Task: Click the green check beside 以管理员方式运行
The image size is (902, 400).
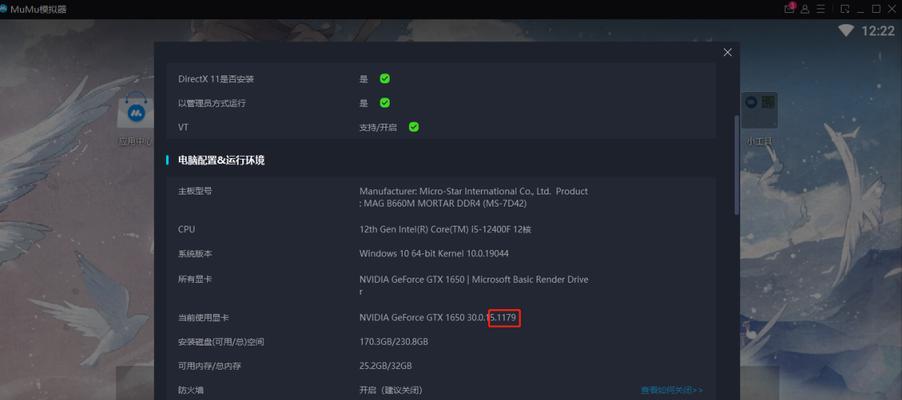Action: point(385,103)
